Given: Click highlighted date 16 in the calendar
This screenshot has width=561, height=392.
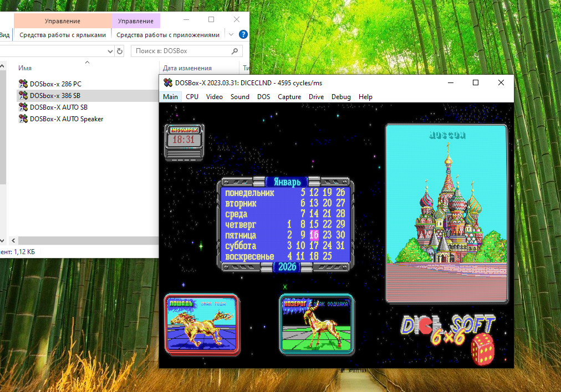Looking at the screenshot, I should pyautogui.click(x=314, y=235).
